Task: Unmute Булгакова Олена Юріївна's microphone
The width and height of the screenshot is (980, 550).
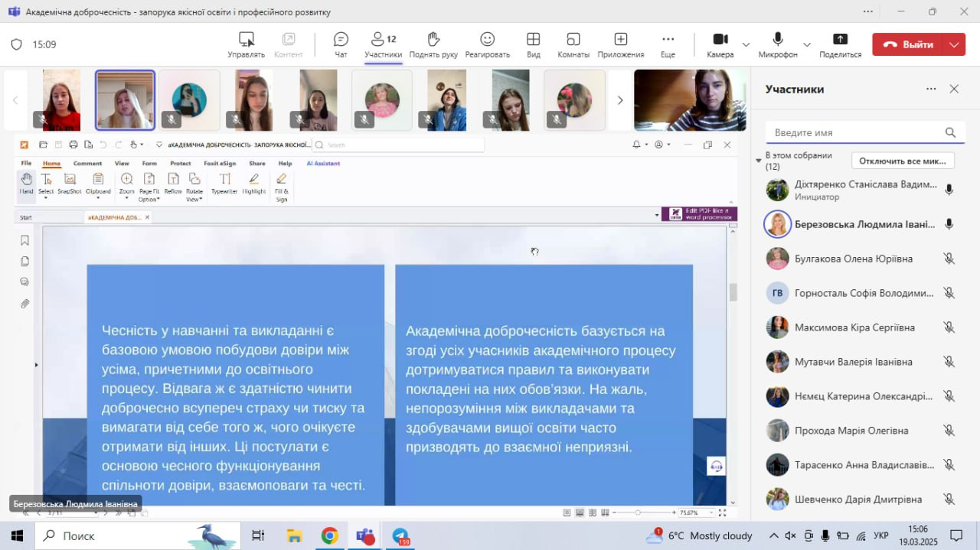Action: pyautogui.click(x=949, y=259)
